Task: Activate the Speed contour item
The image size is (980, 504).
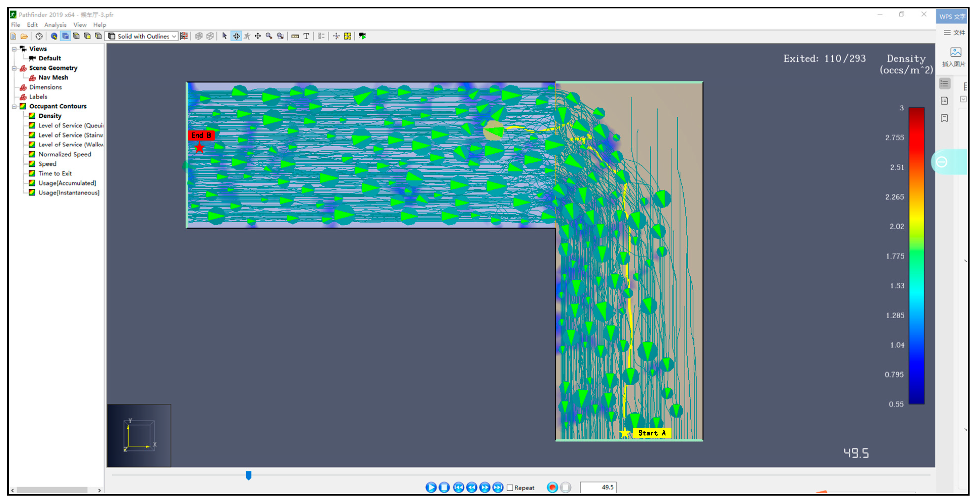Action: pos(47,164)
